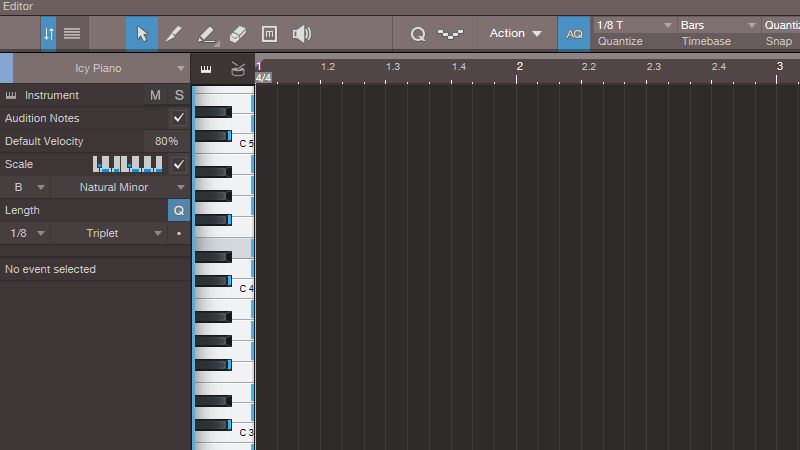Click the No event selected text
This screenshot has height=450, width=800.
(50, 269)
